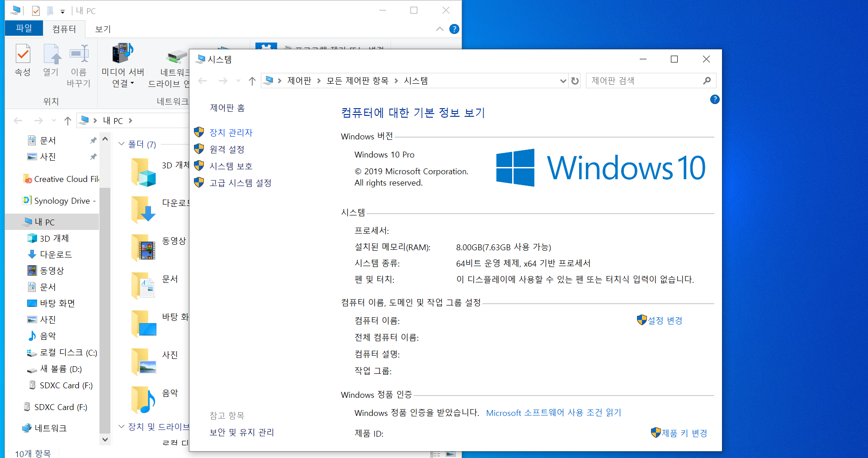Read Microsoft 소프트웨어 사용 조건 읽기 link
Viewport: 868px width, 458px height.
pos(554,413)
